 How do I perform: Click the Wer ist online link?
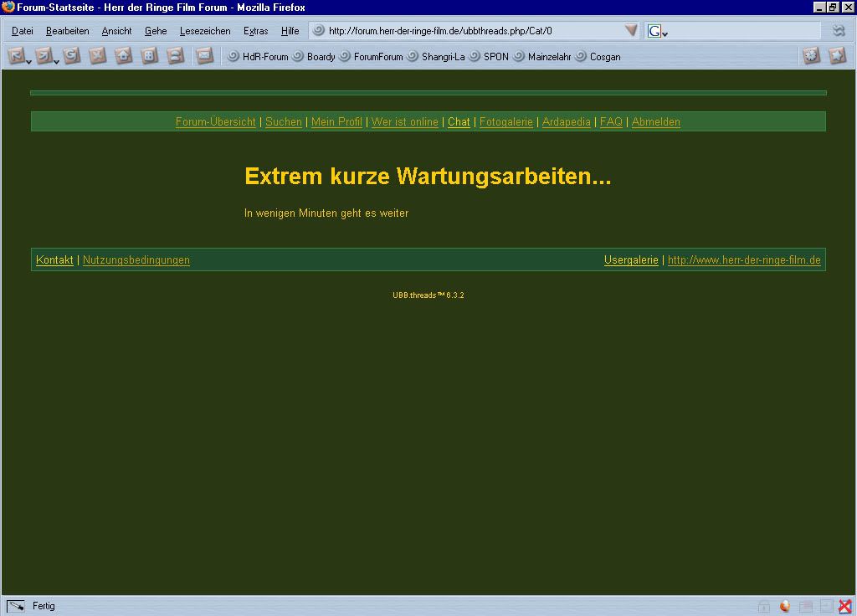click(x=405, y=122)
